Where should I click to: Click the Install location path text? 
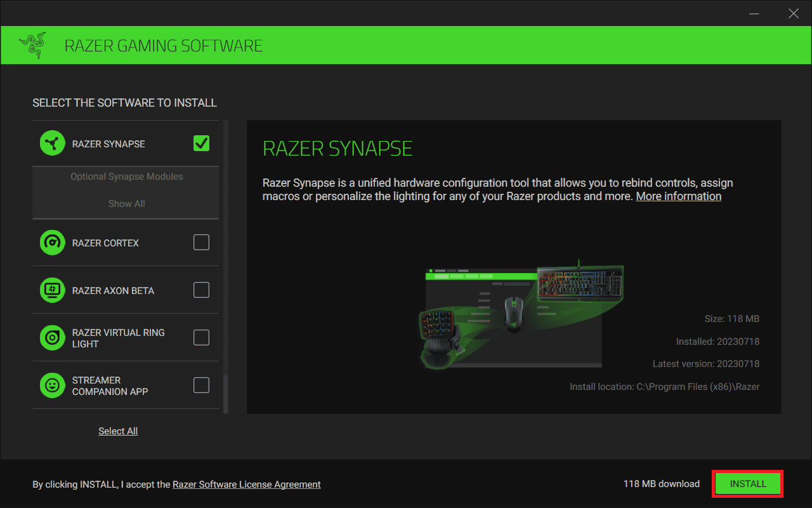pyautogui.click(x=665, y=386)
